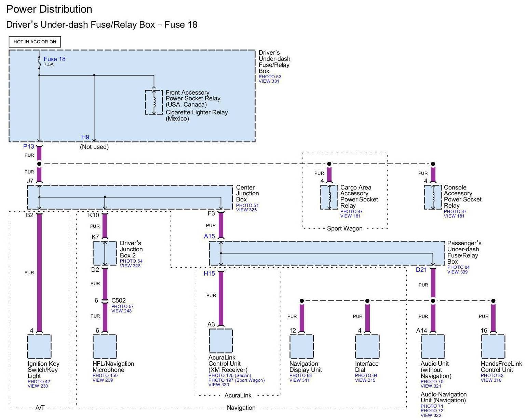Open PHOTO 53 for Driver's Under-dash Fuse Box

point(270,76)
